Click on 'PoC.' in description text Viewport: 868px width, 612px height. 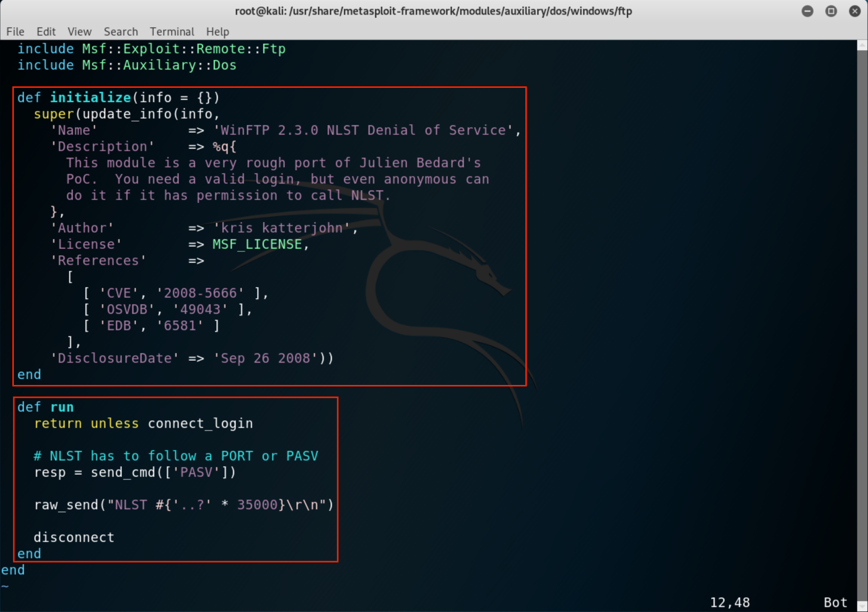point(82,179)
